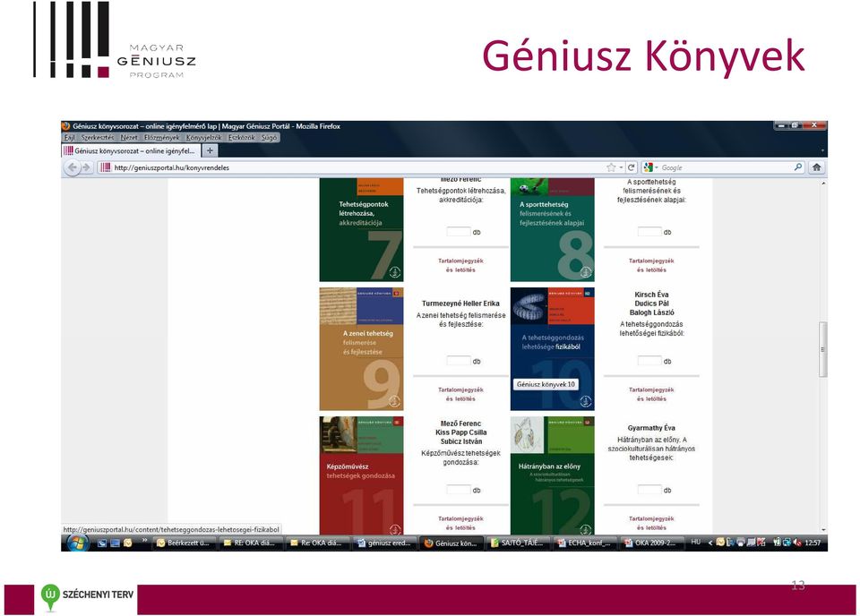Screen dimensions: 860x616
Task: Open Google search engine dropdown
Action: 651,167
